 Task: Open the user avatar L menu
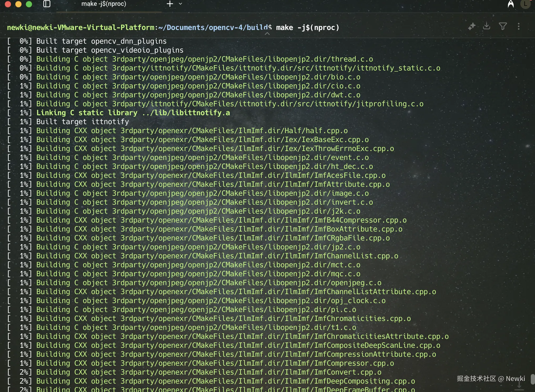click(525, 4)
